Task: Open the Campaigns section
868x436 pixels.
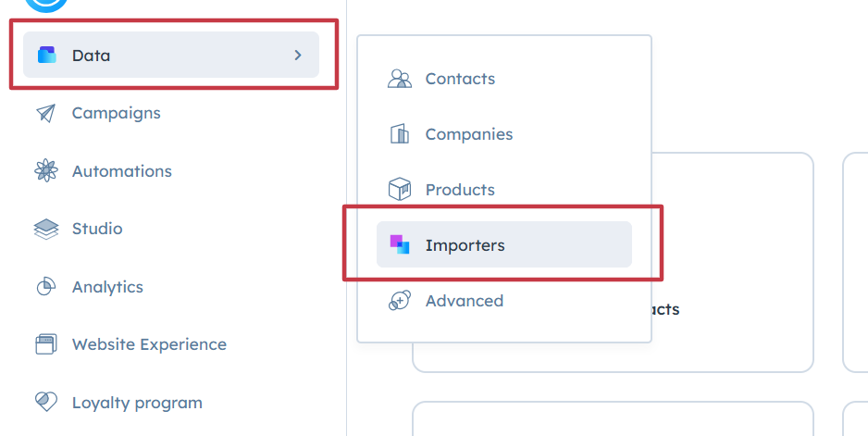Action: pos(116,113)
